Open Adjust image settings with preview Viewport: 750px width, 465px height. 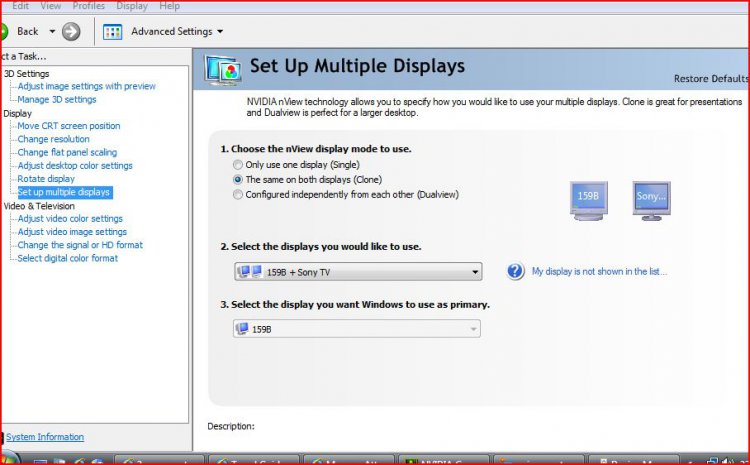coord(87,86)
